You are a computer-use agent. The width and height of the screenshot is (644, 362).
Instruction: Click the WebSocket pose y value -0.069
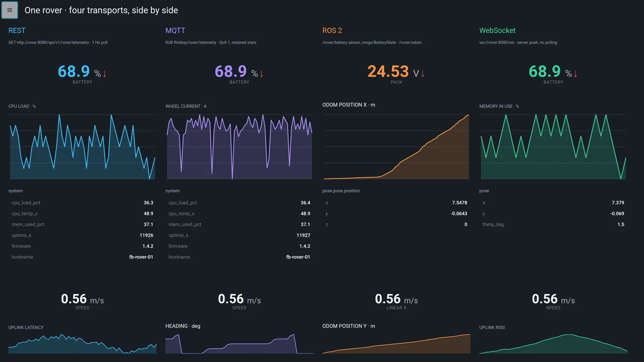[x=617, y=214]
